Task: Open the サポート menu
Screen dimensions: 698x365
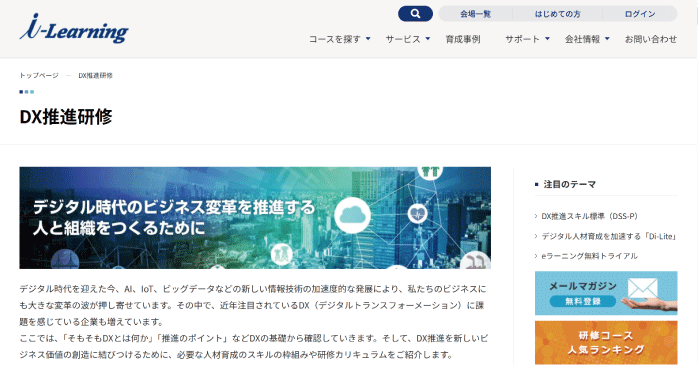Action: (522, 39)
